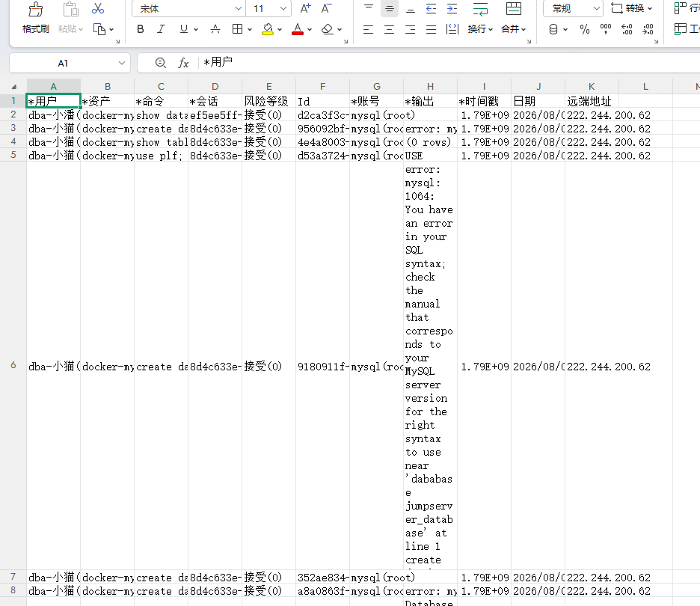This screenshot has height=606, width=700.
Task: Click the formula bar text *用户
Action: pyautogui.click(x=218, y=62)
